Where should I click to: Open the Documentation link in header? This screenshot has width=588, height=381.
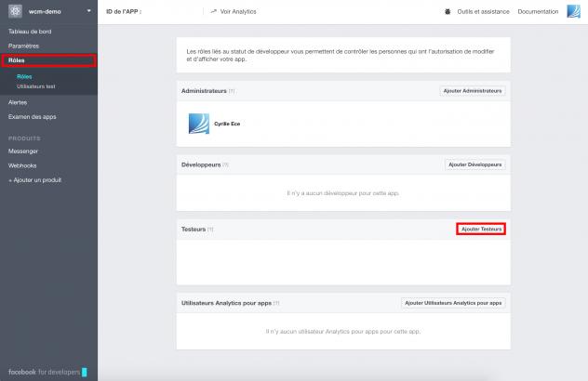(538, 11)
